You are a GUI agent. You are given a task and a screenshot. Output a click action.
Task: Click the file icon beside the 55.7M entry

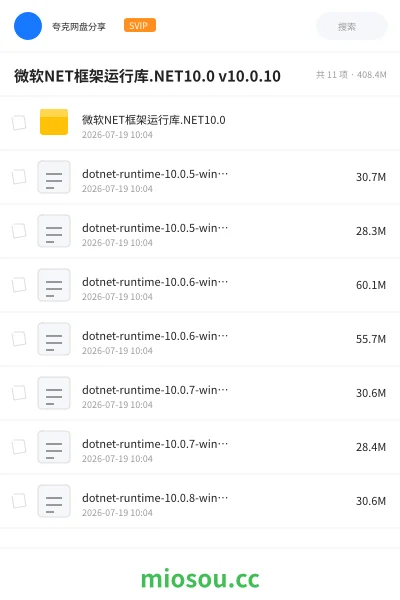click(x=54, y=339)
